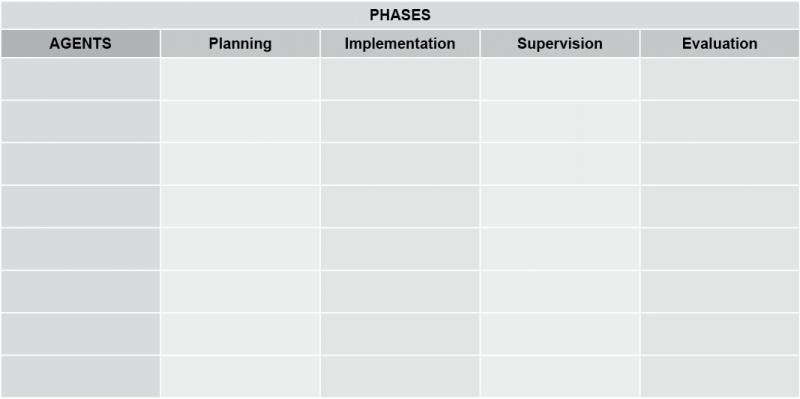Click the first empty cell under Planning

point(240,79)
